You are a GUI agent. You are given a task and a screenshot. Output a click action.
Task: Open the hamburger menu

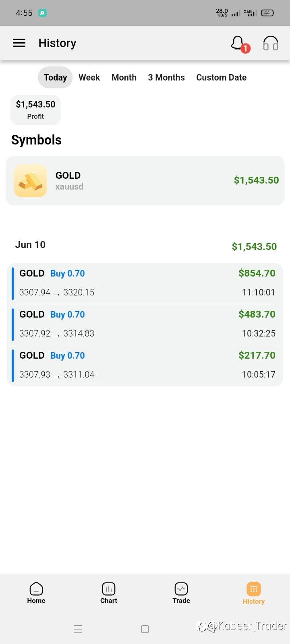[19, 43]
